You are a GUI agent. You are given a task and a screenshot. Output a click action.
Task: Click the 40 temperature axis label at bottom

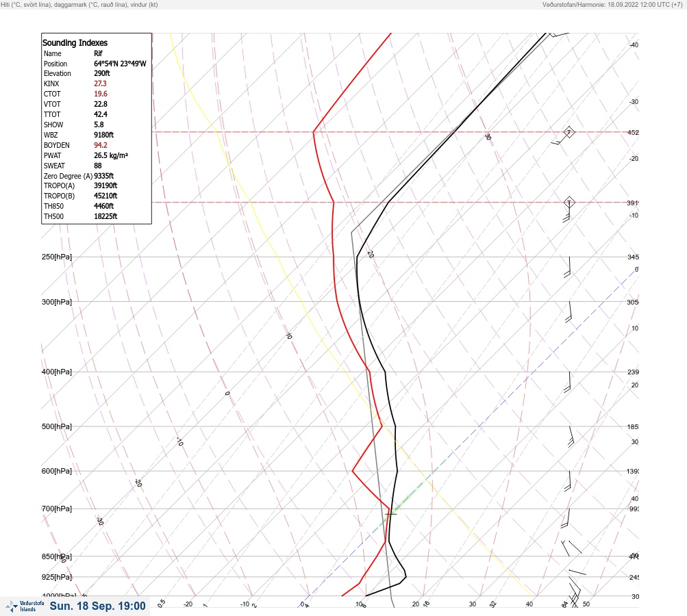point(529,604)
